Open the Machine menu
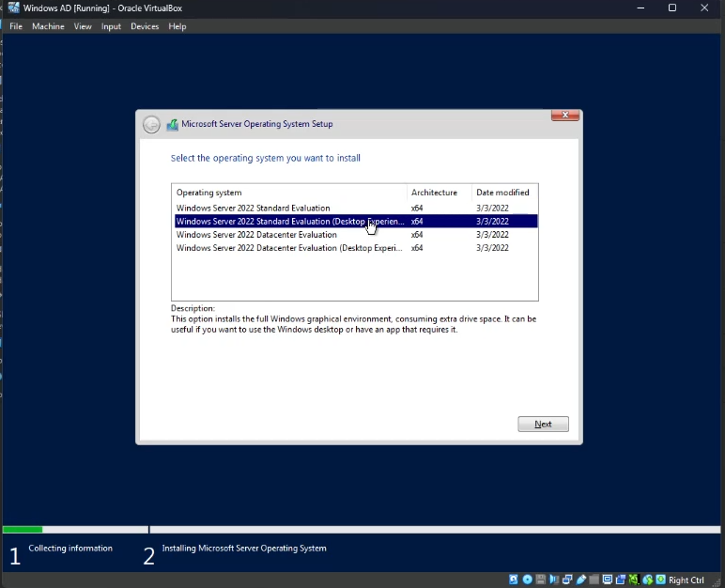725x588 pixels. 48,26
